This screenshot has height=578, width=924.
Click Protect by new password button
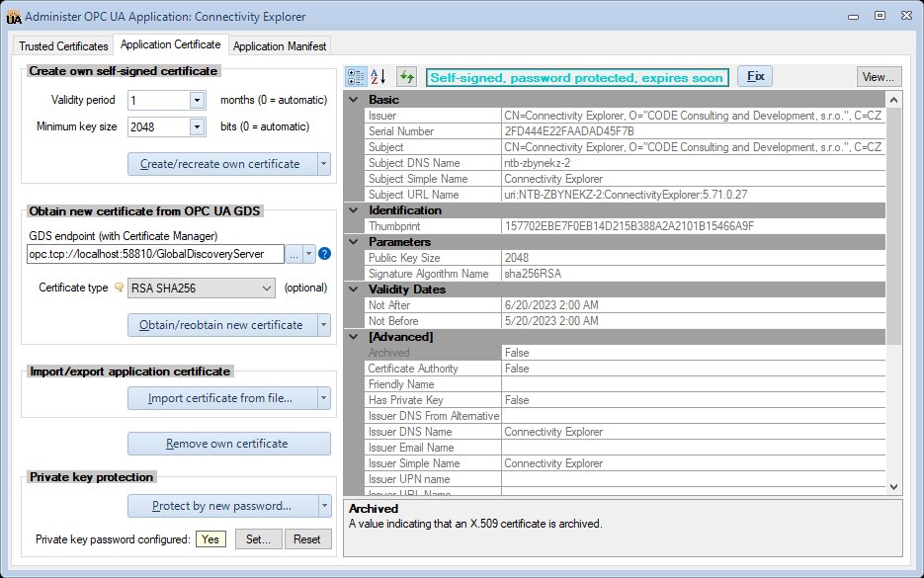(222, 506)
